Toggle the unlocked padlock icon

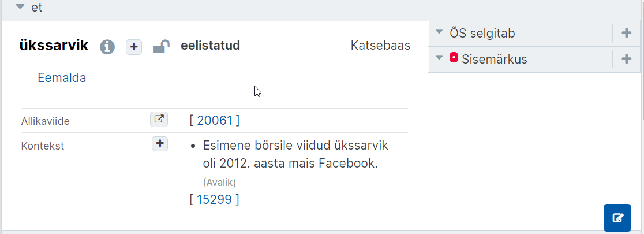[x=161, y=46]
